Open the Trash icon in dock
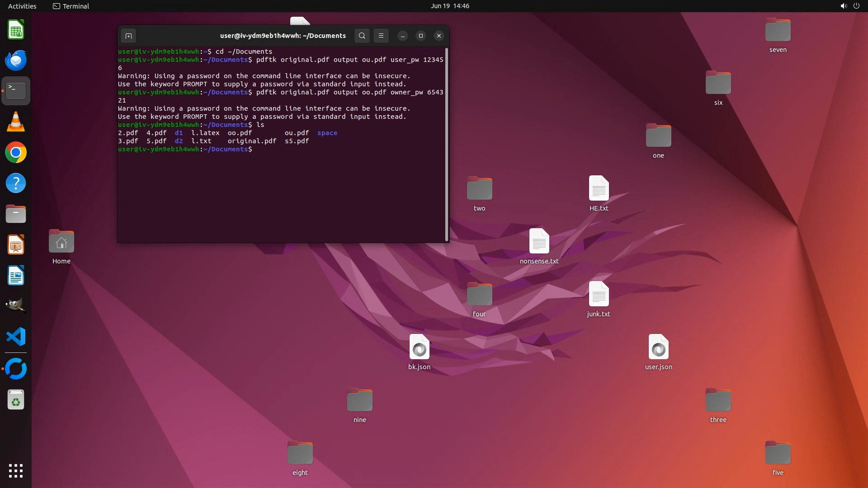Screen dimensions: 868x488 pyautogui.click(x=16, y=400)
